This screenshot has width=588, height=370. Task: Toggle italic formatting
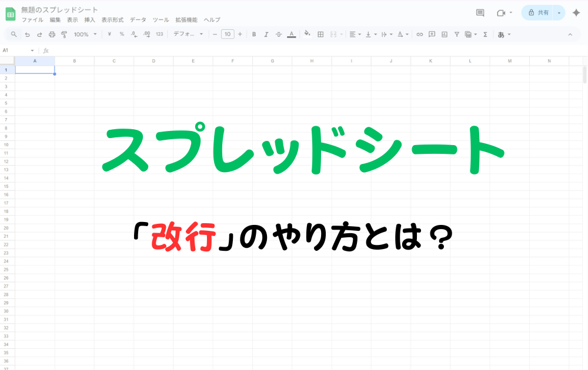[x=266, y=34]
